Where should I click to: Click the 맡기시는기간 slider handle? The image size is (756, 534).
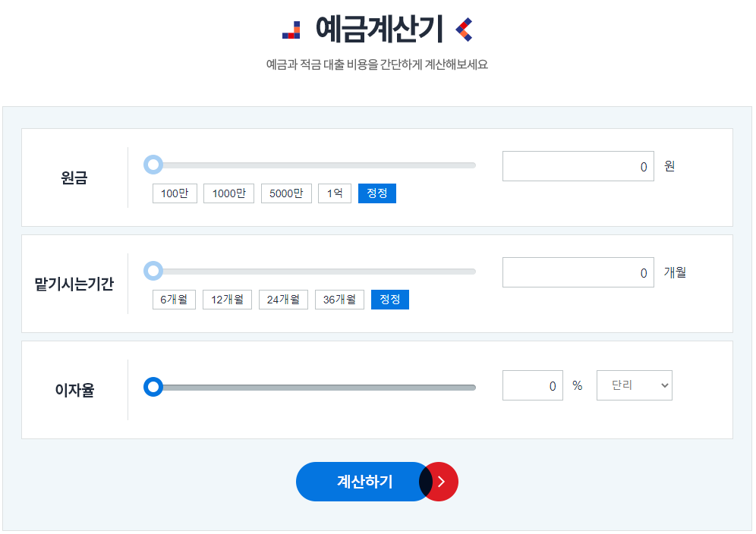(155, 271)
